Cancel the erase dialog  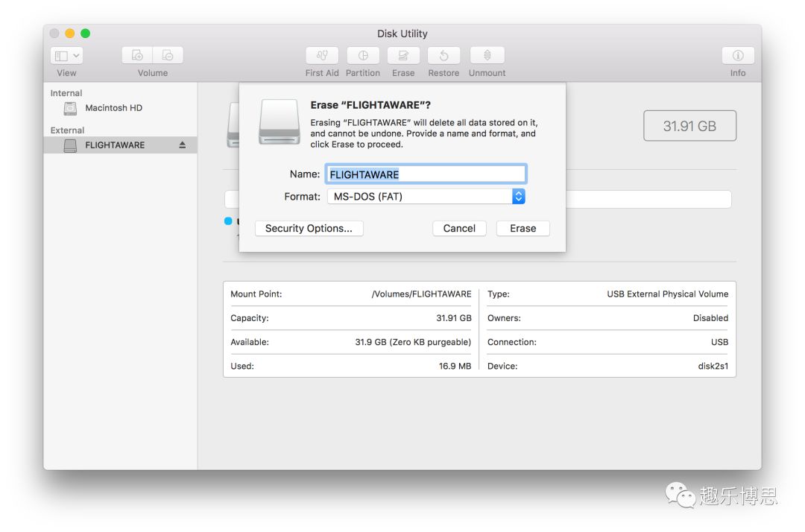coord(459,228)
